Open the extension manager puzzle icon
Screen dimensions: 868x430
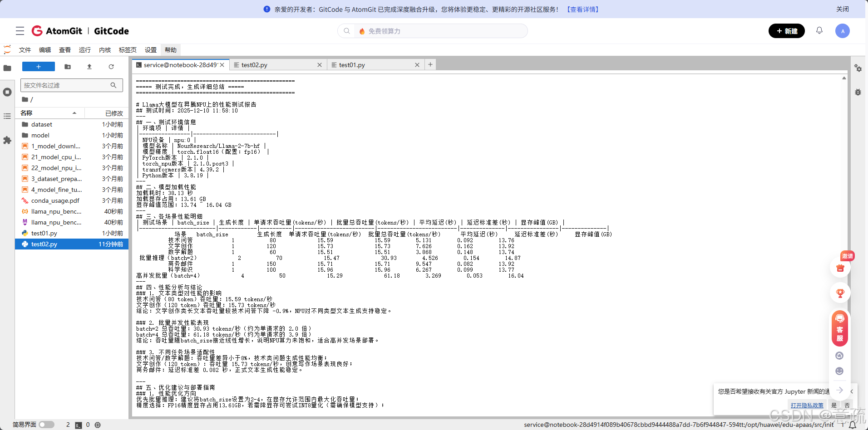[x=7, y=140]
